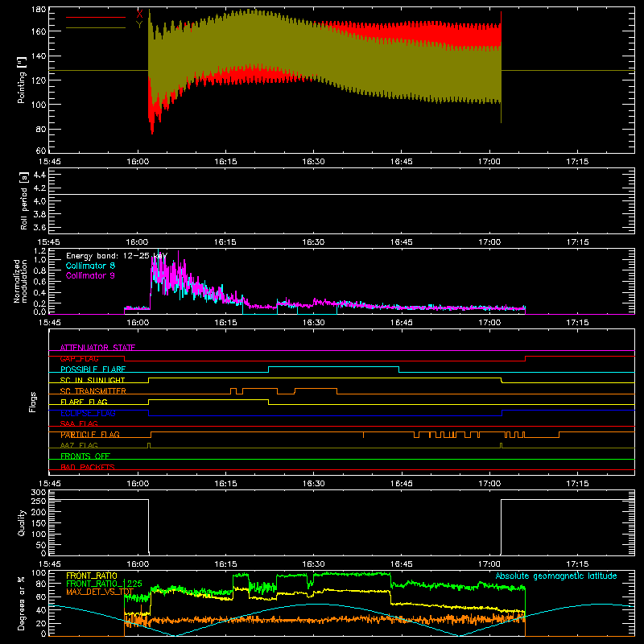The image size is (644, 644).
Task: Click the 16:45 label under the Flags plot
Action: pos(401,484)
